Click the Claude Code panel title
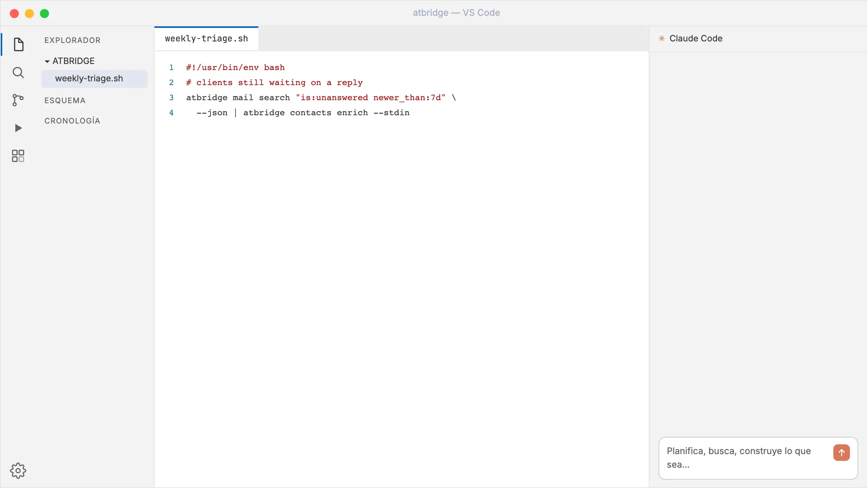 [696, 38]
